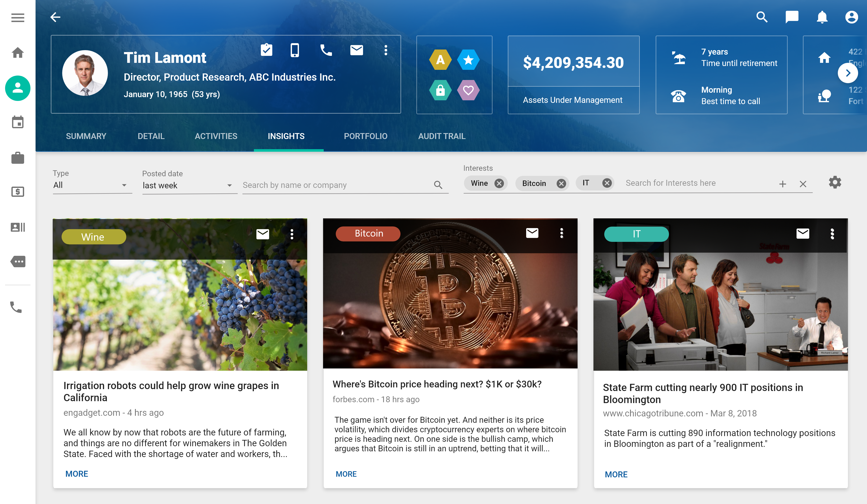
Task: Open interests settings gear icon
Action: 835,182
